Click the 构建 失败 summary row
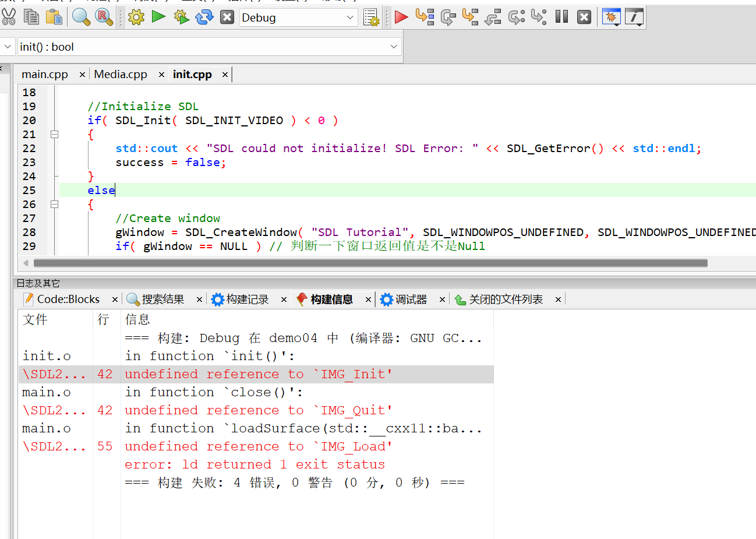 tap(256, 482)
